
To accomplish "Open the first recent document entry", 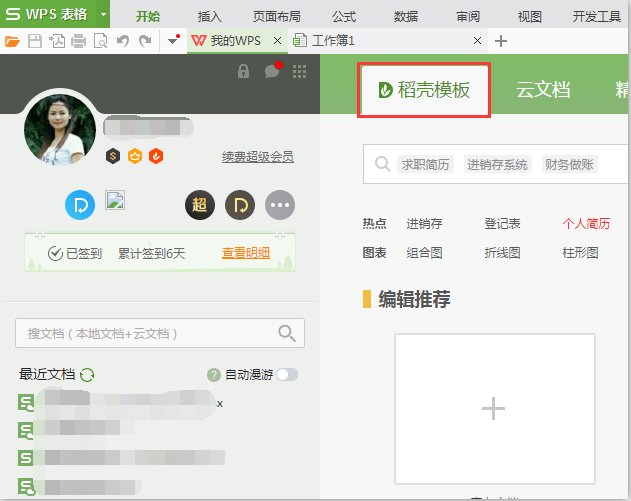I will tap(121, 402).
